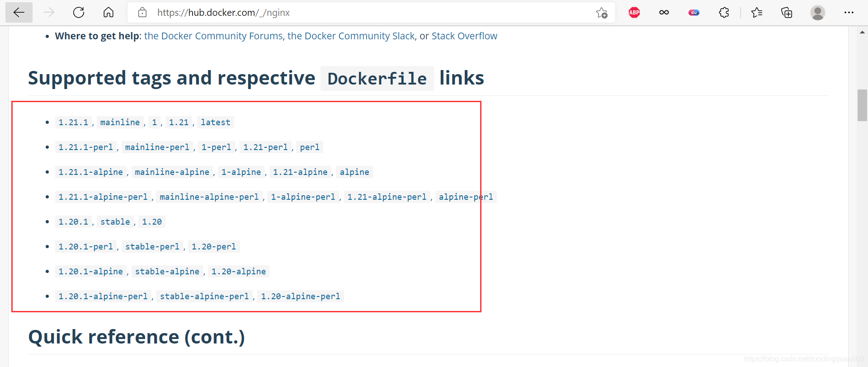
Task: Open the 1.21-perl tag link
Action: (265, 147)
